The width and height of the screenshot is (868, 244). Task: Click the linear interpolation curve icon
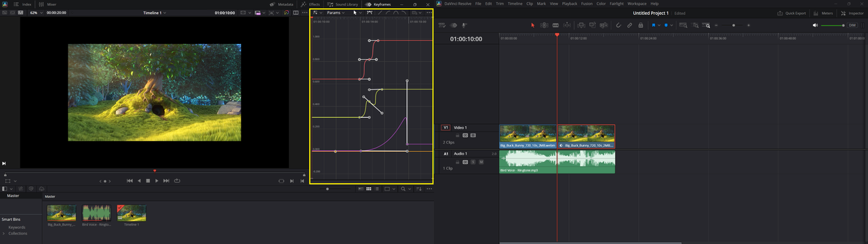click(x=380, y=13)
